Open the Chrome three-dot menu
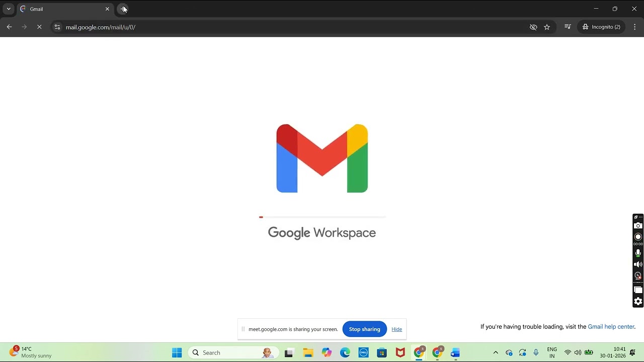 (635, 27)
